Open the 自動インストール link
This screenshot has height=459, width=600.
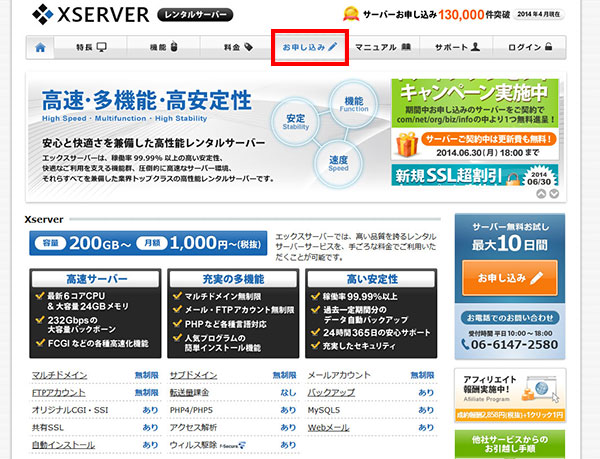point(63,445)
